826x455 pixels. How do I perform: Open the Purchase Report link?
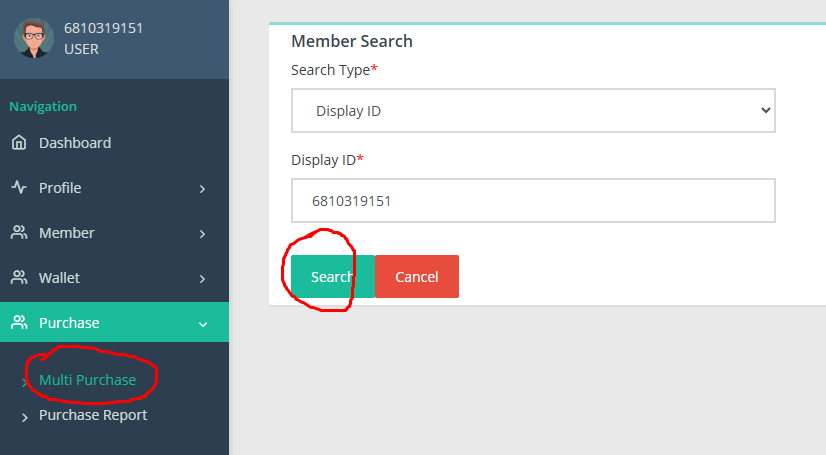click(x=93, y=415)
